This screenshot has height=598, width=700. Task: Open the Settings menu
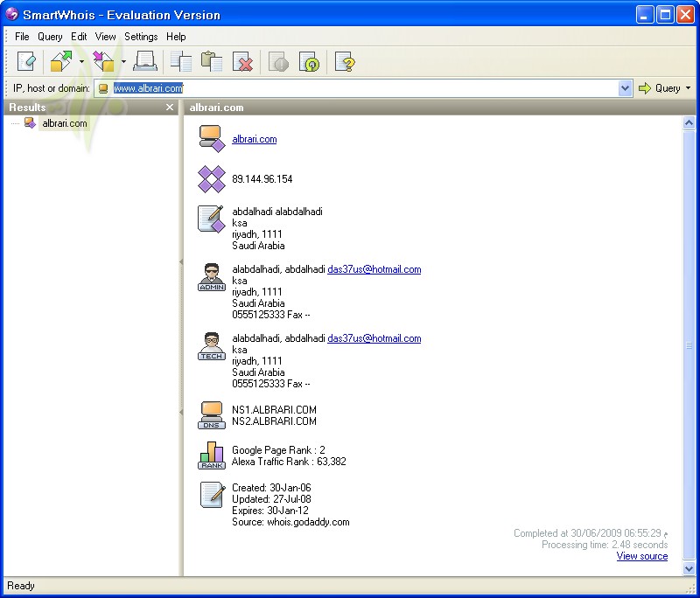coord(141,37)
